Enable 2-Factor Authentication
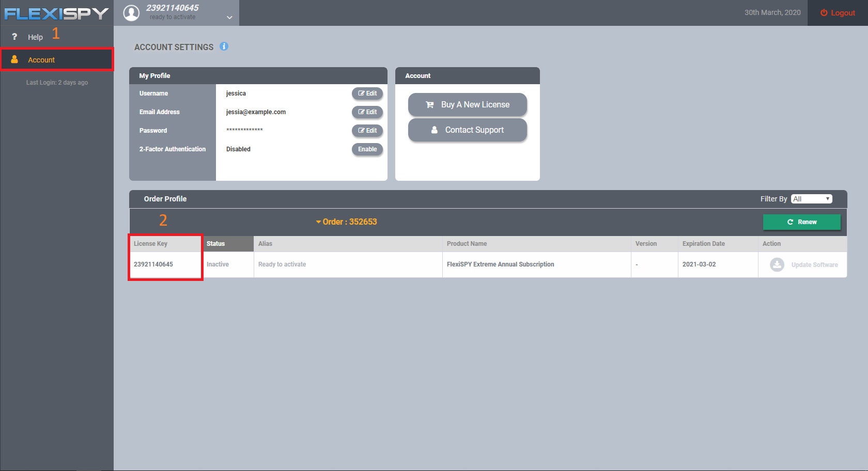Viewport: 868px width, 471px height. [367, 149]
